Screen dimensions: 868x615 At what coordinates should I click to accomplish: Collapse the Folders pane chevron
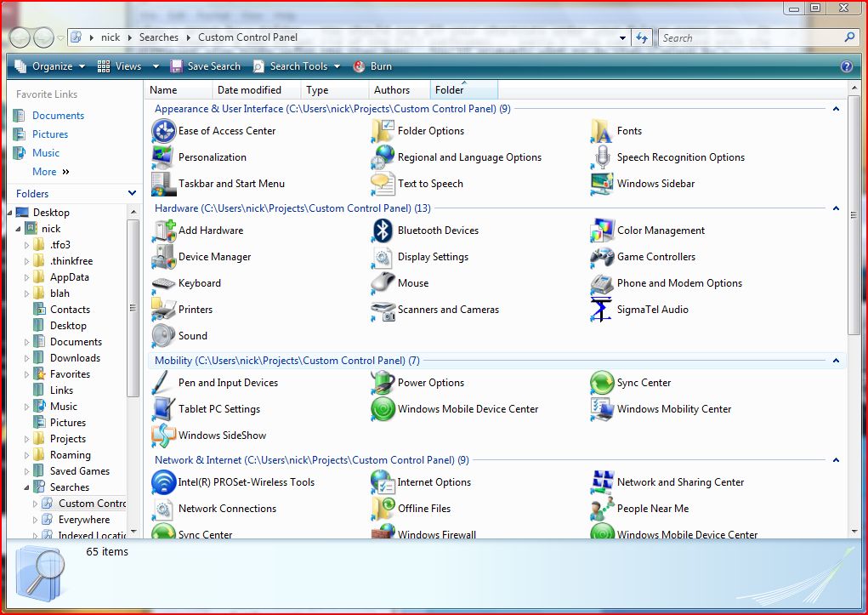[132, 193]
